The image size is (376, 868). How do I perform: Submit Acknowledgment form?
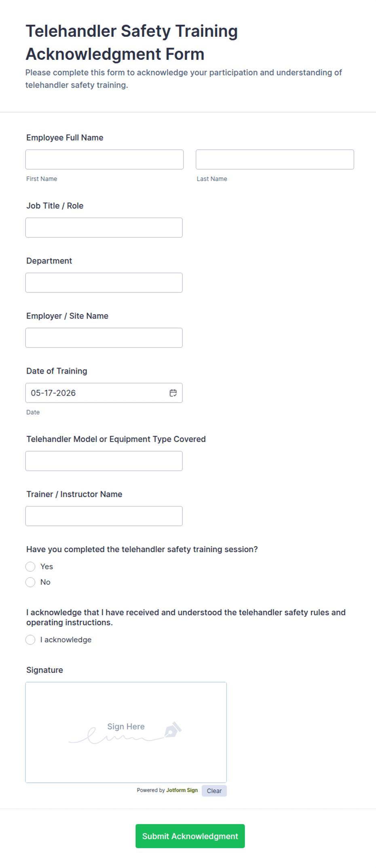tap(190, 836)
